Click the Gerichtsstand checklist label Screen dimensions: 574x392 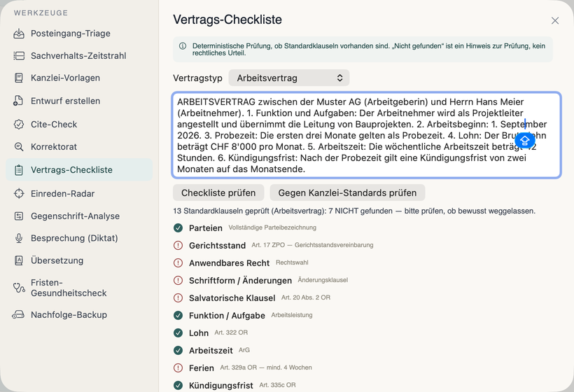pyautogui.click(x=218, y=246)
